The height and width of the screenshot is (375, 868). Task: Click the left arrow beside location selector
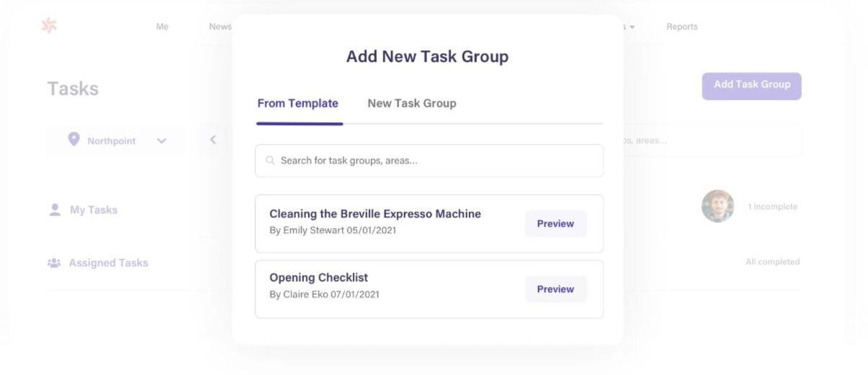point(213,140)
